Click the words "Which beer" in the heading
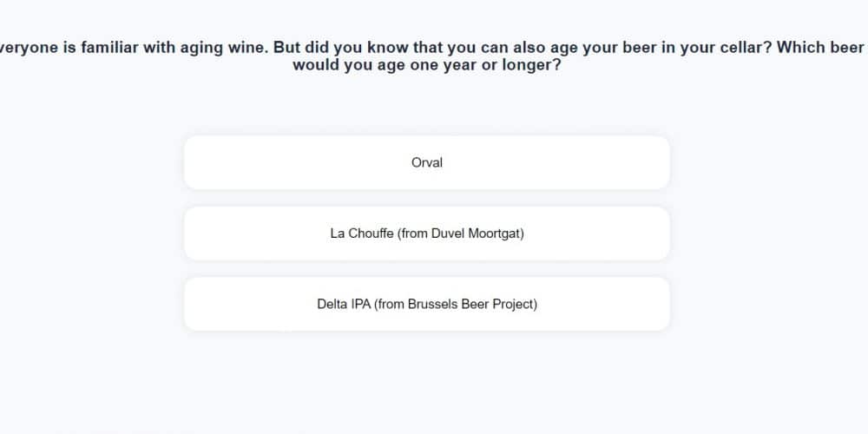 (820, 48)
